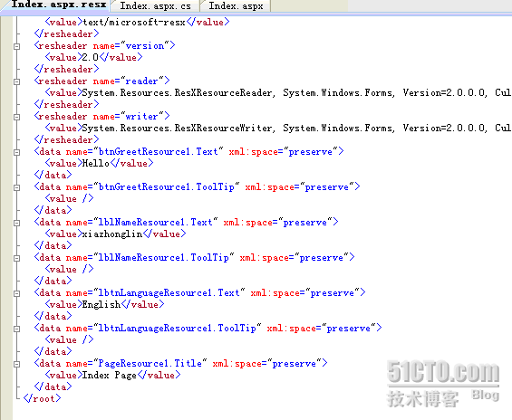Collapse the PageResource1.Title data node
The width and height of the screenshot is (512, 420).
16,364
